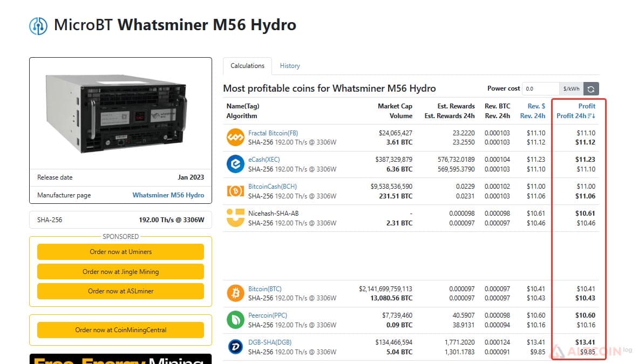Open the Peercoin(PPC) link

[268, 315]
